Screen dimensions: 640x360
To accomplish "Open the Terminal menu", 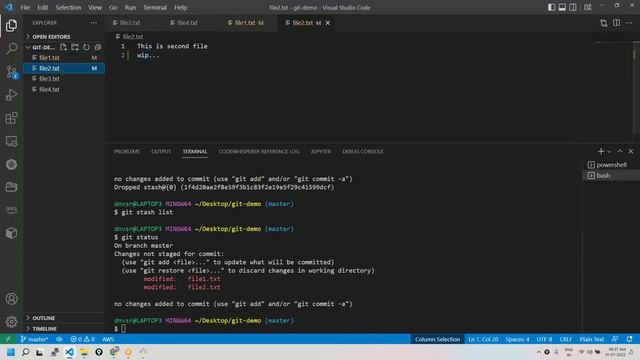I will [x=155, y=7].
